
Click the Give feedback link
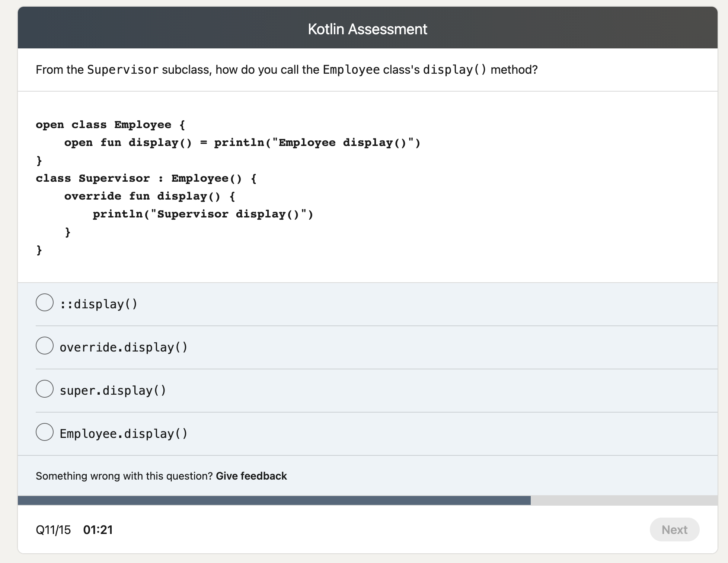pos(251,476)
